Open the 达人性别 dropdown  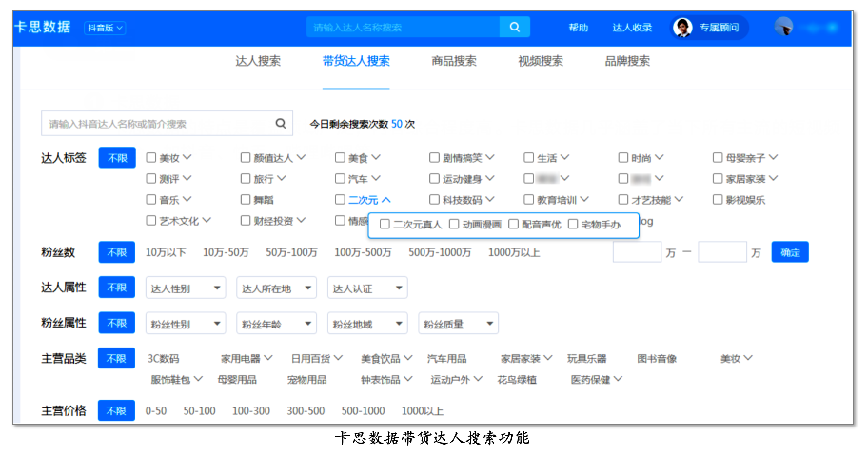[186, 288]
